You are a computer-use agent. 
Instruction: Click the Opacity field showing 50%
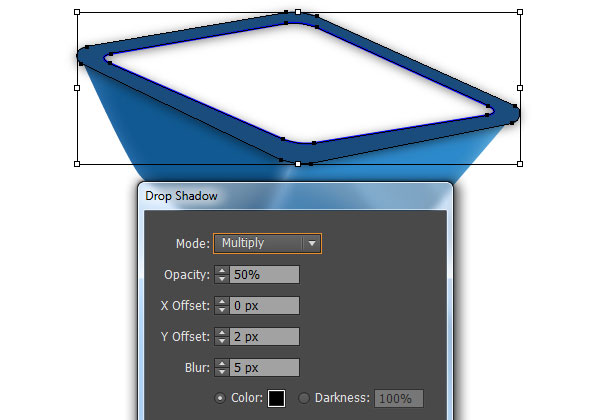pos(264,275)
